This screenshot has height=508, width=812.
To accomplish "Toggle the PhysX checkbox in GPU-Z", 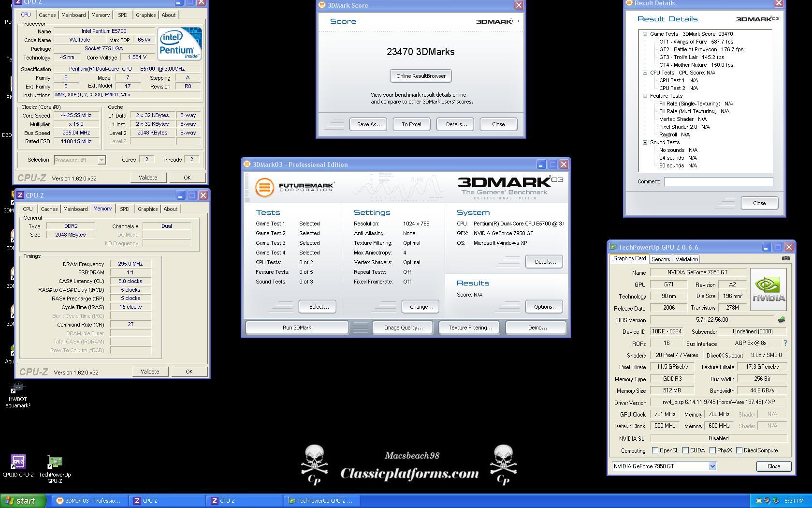I will 712,450.
